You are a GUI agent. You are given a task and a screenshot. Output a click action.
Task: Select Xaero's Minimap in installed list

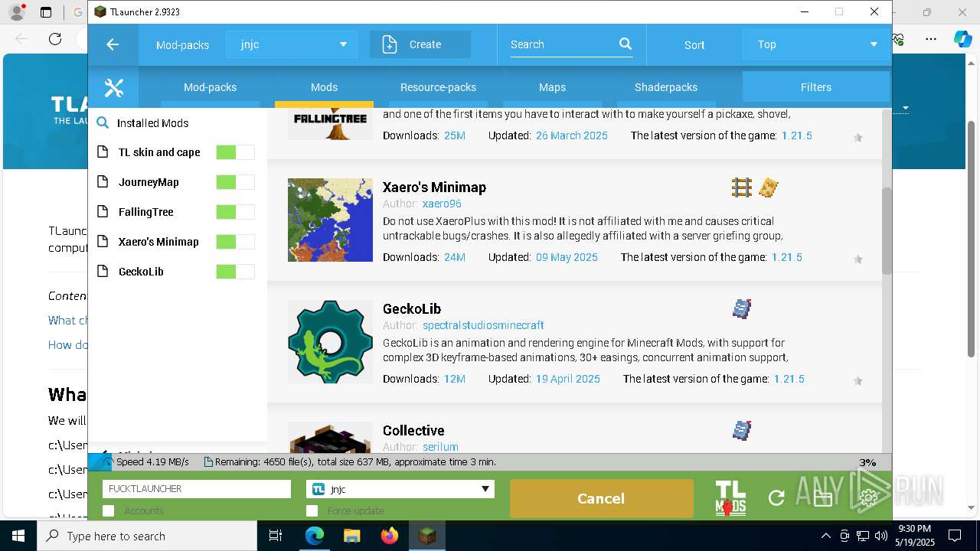point(158,242)
